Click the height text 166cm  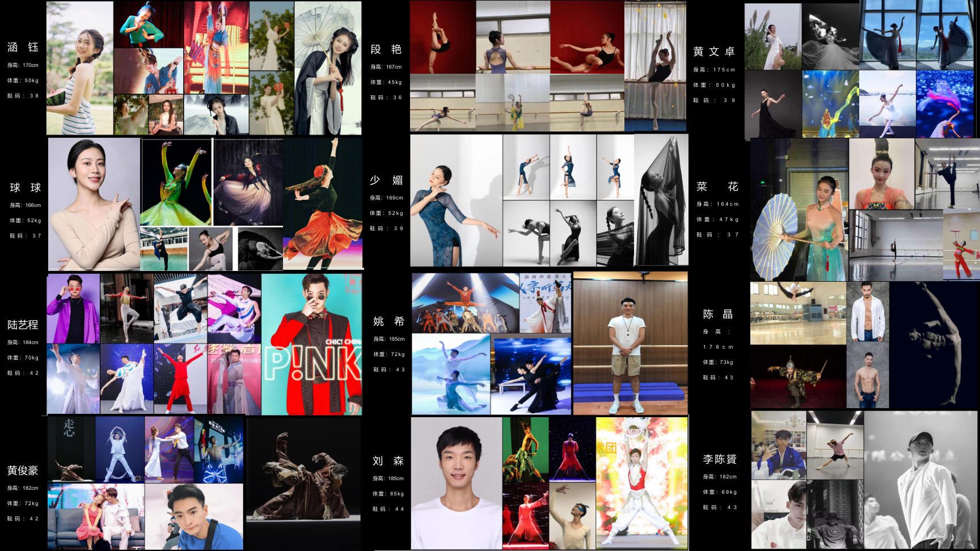click(x=33, y=205)
